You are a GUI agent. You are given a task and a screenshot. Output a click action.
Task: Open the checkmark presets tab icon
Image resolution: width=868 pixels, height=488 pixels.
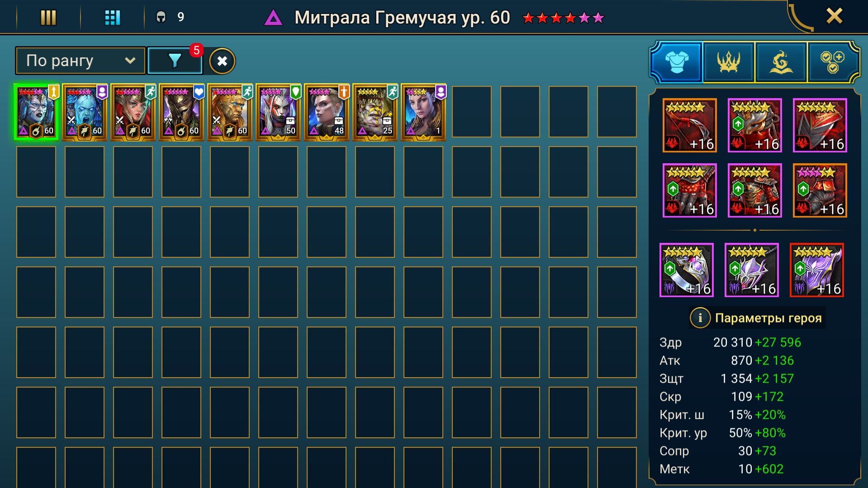832,62
